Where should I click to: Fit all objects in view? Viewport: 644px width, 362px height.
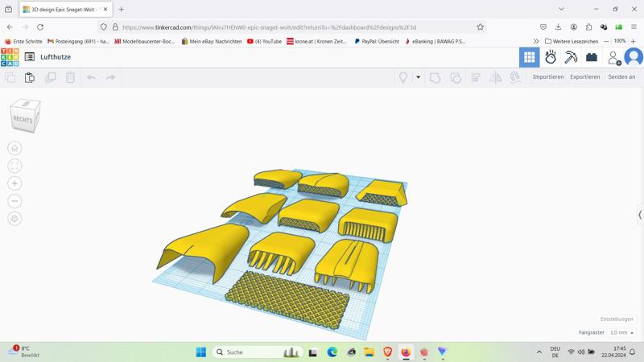(14, 166)
